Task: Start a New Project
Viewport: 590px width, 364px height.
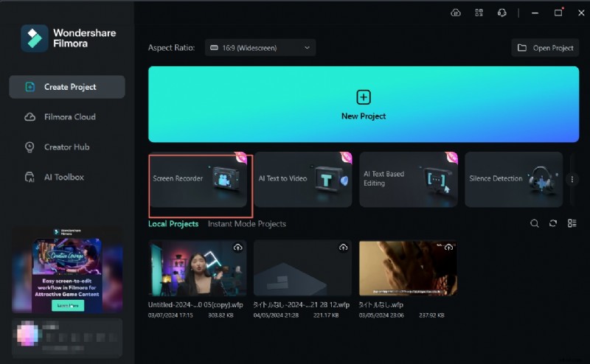Action: [364, 104]
